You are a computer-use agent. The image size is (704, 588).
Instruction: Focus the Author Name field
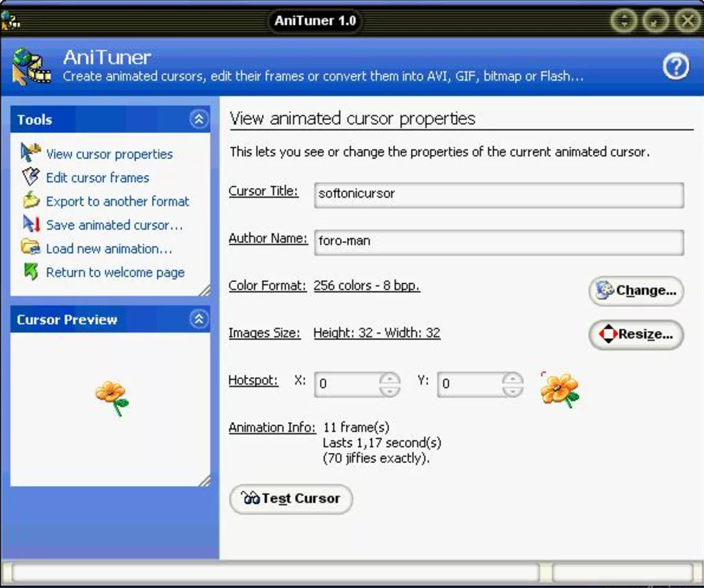498,242
